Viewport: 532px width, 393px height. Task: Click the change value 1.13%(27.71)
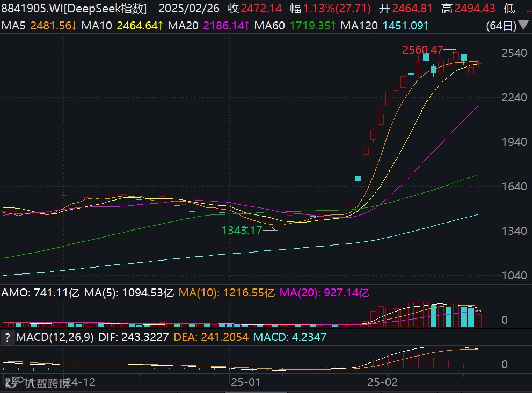pyautogui.click(x=337, y=8)
